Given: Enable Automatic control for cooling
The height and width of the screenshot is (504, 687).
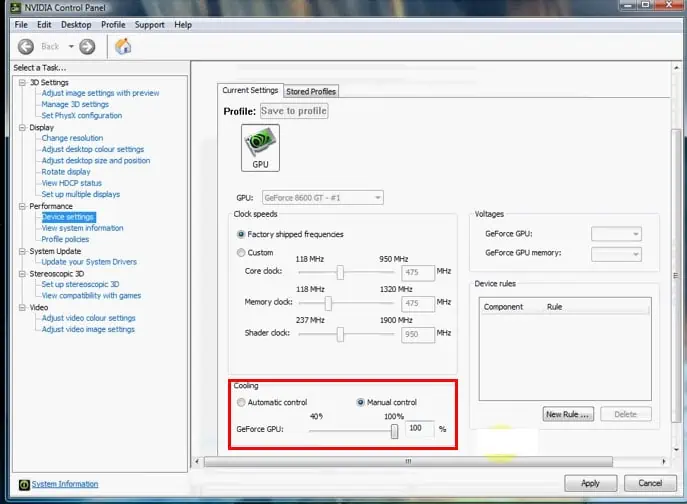Looking at the screenshot, I should (x=241, y=402).
